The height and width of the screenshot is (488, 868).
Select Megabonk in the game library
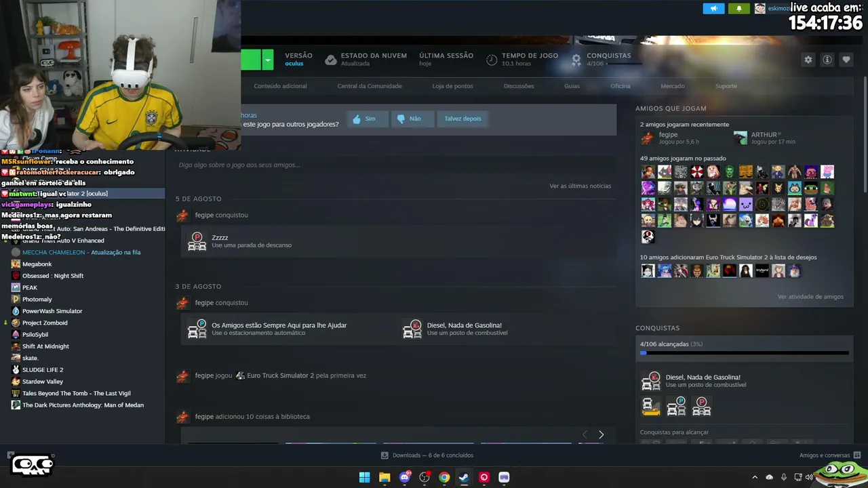coord(37,264)
